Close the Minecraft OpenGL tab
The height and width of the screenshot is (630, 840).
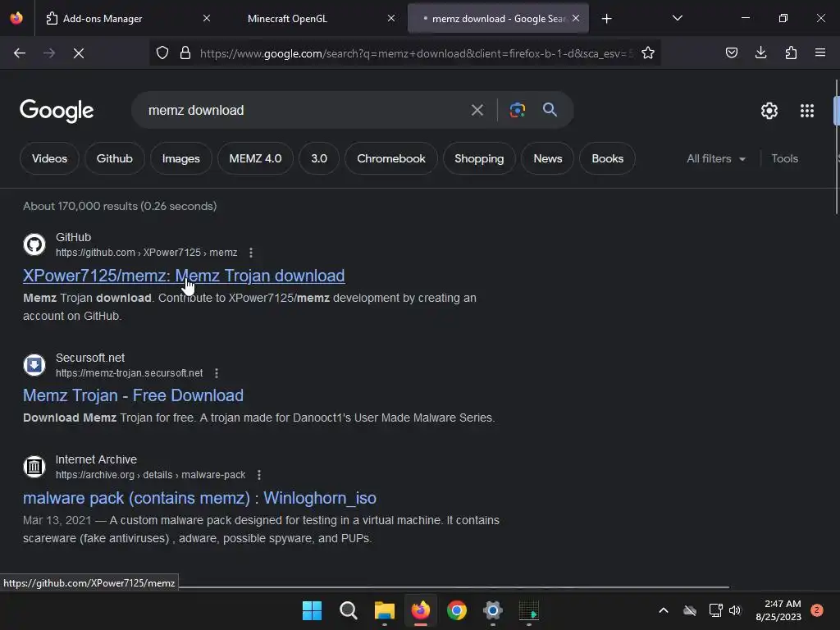[391, 18]
